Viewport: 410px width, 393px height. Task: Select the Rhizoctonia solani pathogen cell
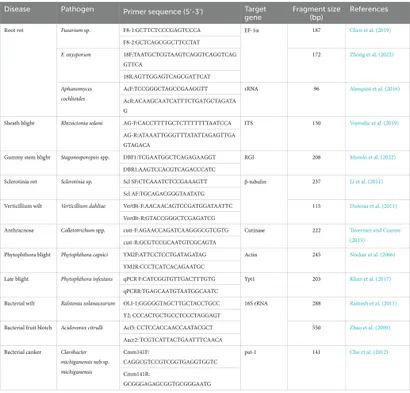coord(82,123)
